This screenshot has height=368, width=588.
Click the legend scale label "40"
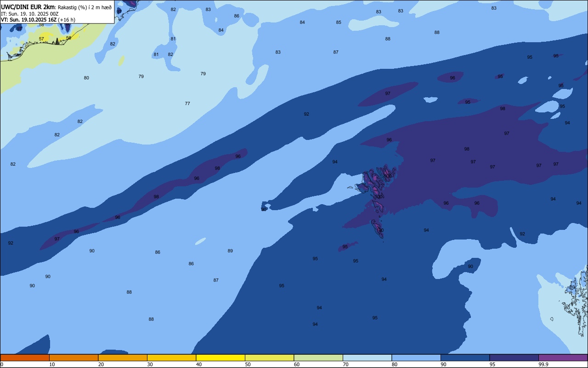(199, 364)
